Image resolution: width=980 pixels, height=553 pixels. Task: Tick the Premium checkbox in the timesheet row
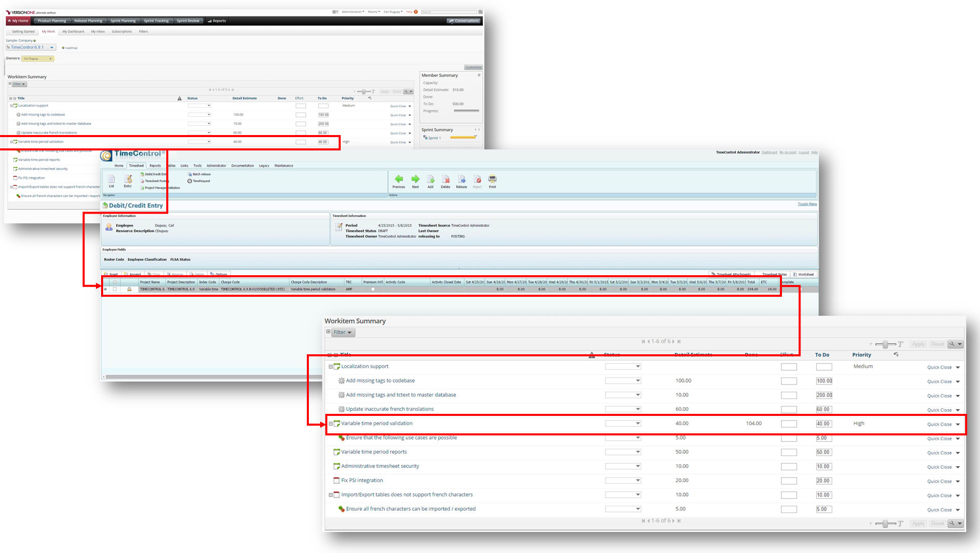(x=373, y=289)
